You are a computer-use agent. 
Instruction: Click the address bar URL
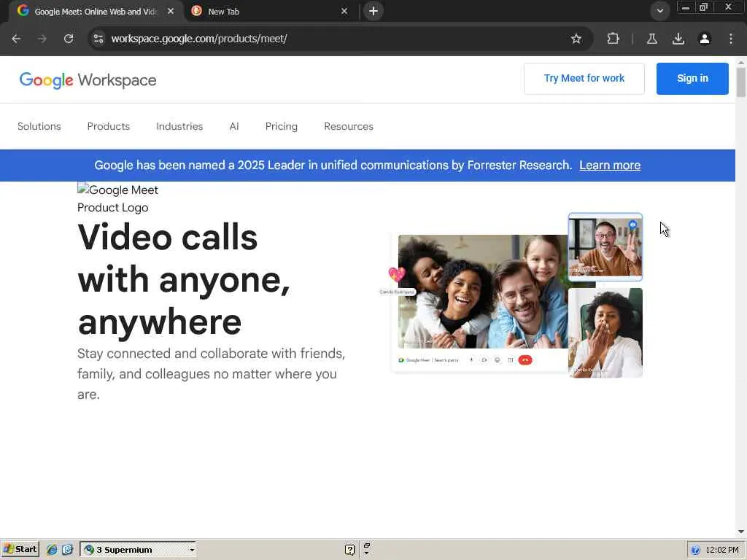(199, 39)
